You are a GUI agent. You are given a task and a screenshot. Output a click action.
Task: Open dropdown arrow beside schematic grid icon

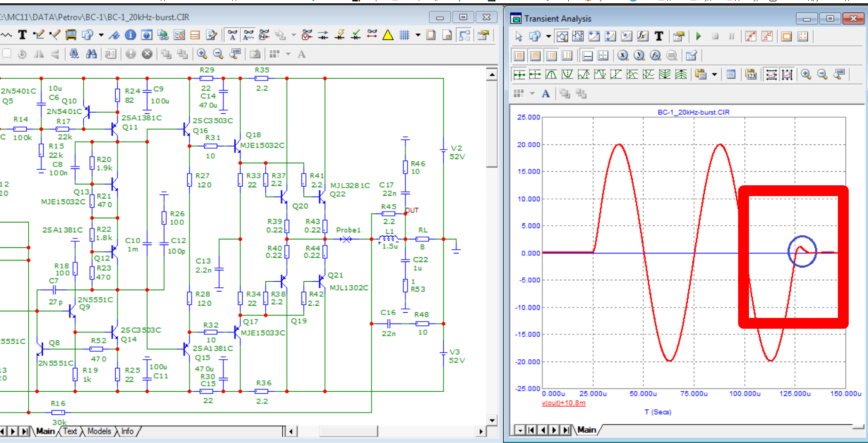418,35
